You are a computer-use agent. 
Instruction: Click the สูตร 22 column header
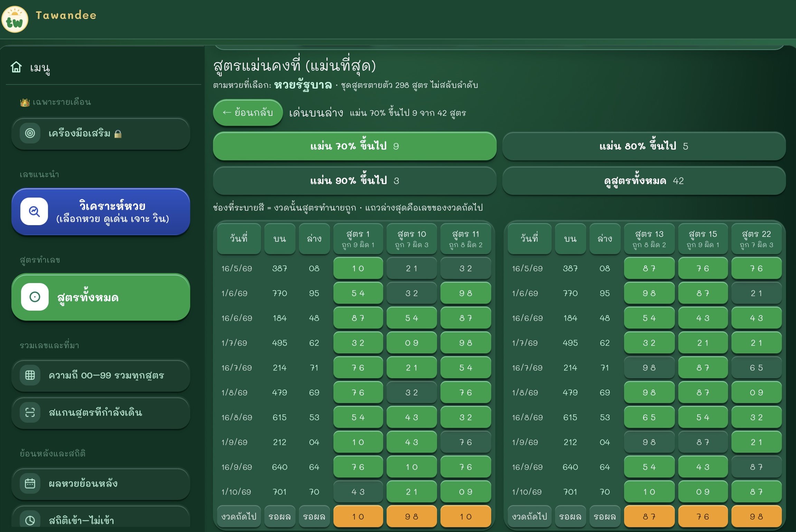click(756, 239)
